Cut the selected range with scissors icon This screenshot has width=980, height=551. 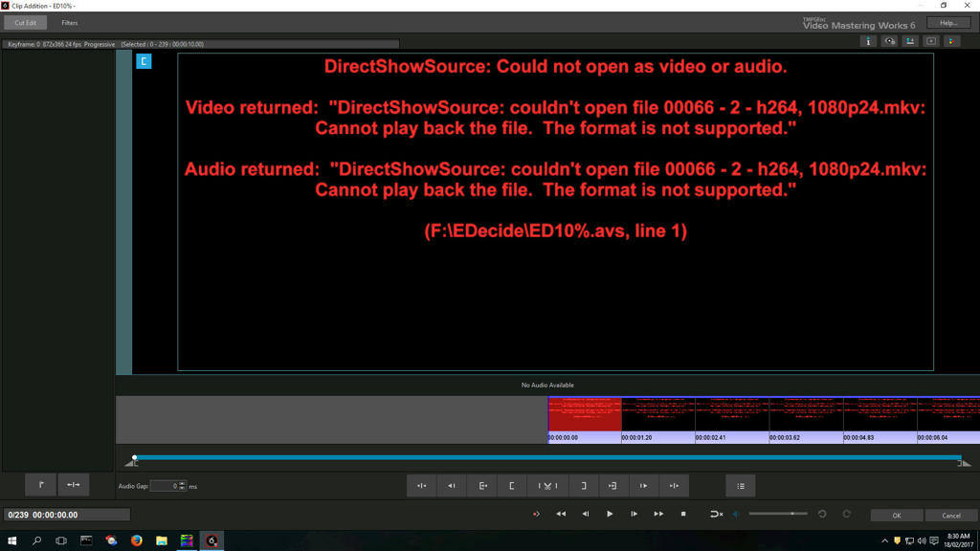(x=547, y=486)
